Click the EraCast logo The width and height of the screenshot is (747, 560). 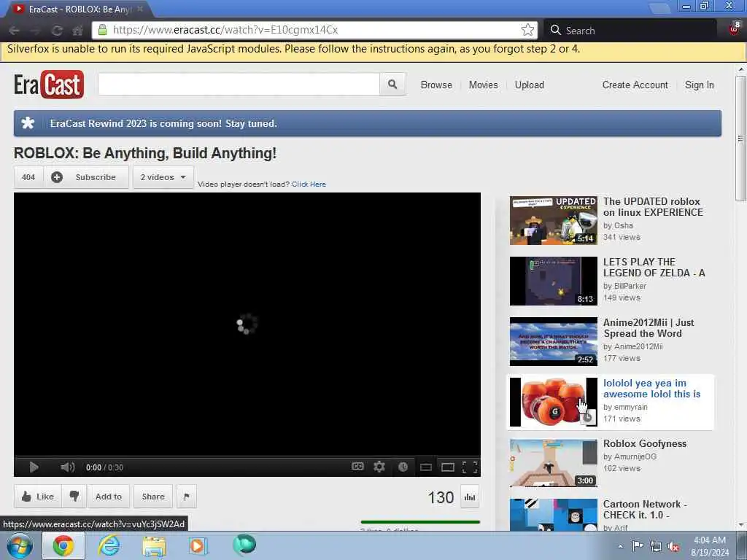(49, 85)
